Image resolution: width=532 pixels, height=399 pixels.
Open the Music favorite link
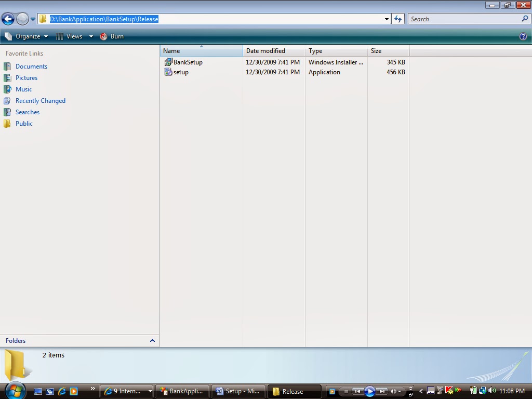pos(24,89)
